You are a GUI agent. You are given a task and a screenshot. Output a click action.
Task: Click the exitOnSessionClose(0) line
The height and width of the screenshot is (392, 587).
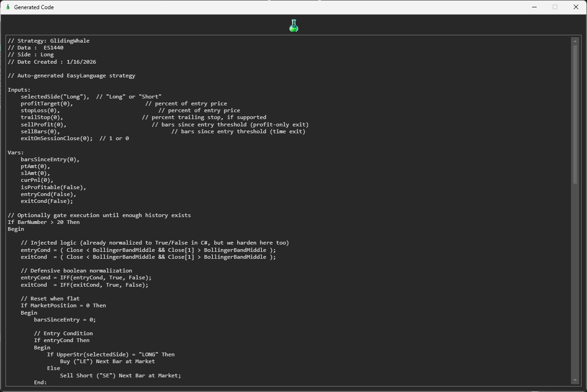[75, 138]
